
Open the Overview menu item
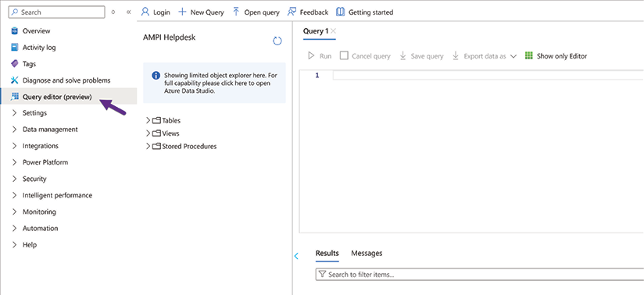(36, 31)
